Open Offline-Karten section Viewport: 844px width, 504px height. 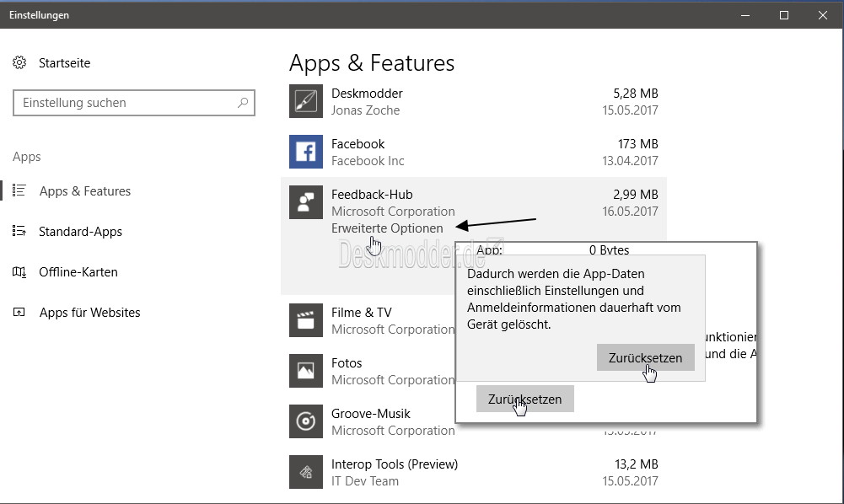[x=78, y=271]
